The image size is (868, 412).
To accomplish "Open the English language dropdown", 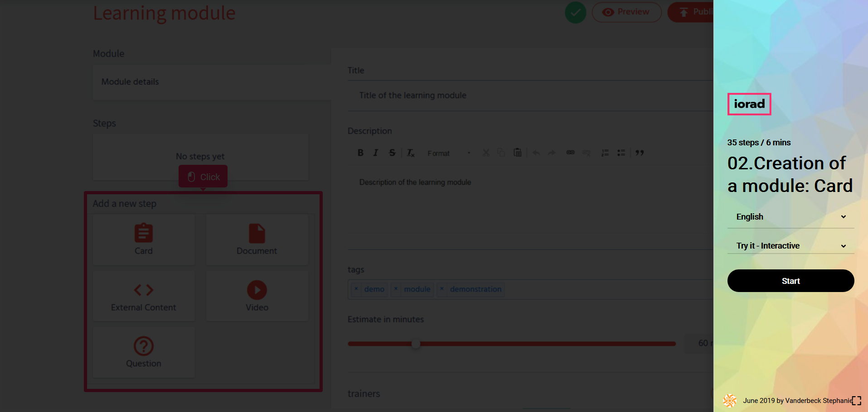I will coord(790,217).
